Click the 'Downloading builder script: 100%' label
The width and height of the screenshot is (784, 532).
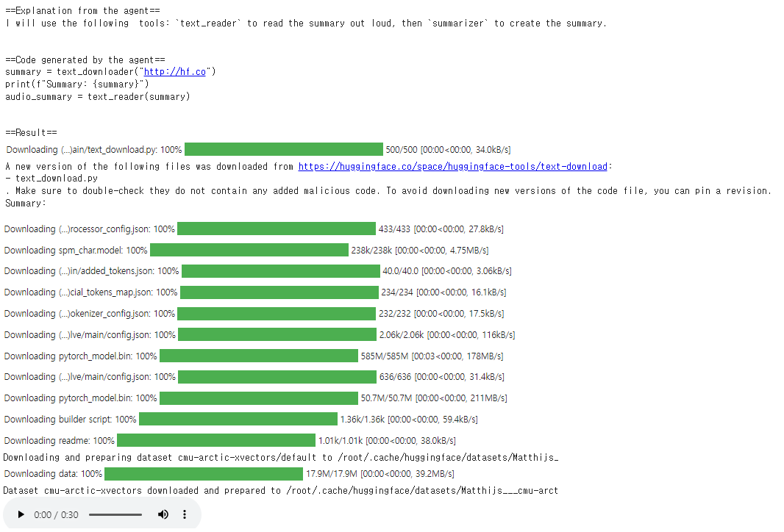(x=70, y=419)
